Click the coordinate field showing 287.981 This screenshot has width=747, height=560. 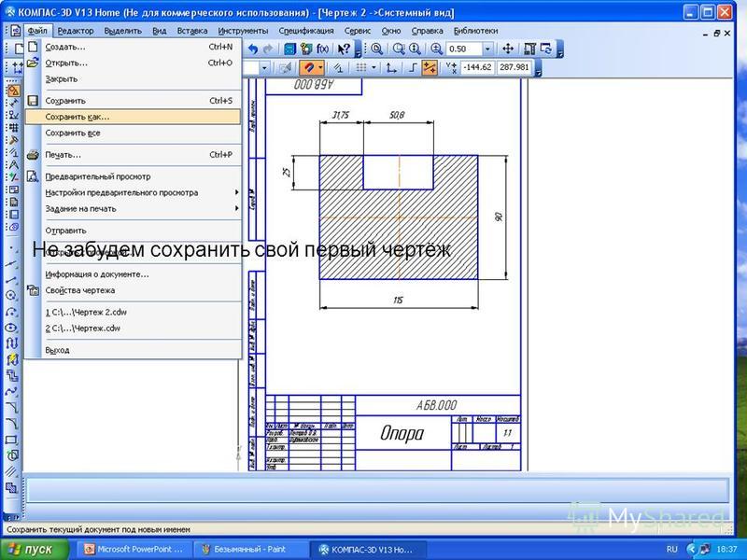[x=514, y=67]
